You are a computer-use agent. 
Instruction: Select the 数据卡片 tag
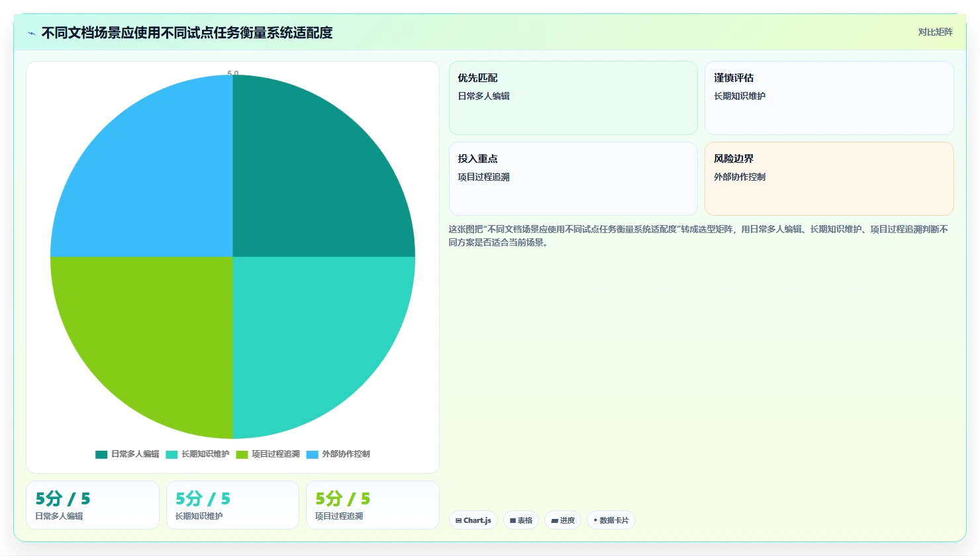611,520
